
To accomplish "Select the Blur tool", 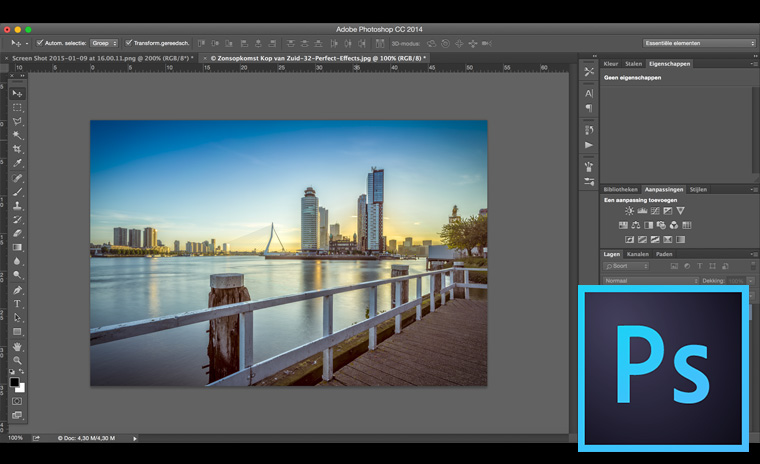I will click(x=17, y=261).
